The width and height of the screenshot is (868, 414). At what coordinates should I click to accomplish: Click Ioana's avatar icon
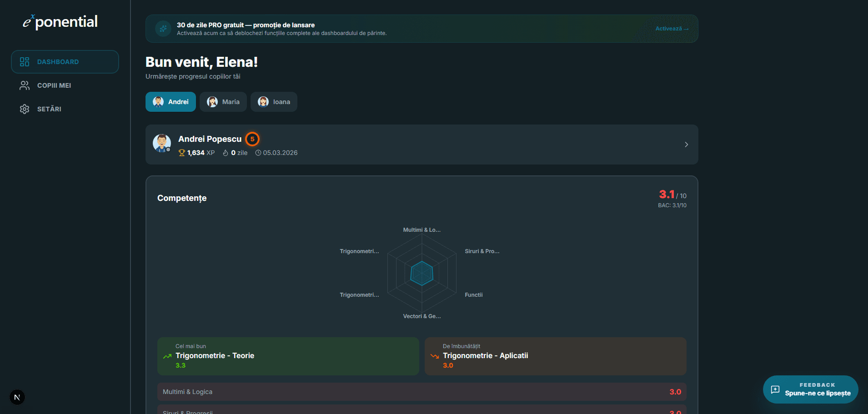point(263,102)
